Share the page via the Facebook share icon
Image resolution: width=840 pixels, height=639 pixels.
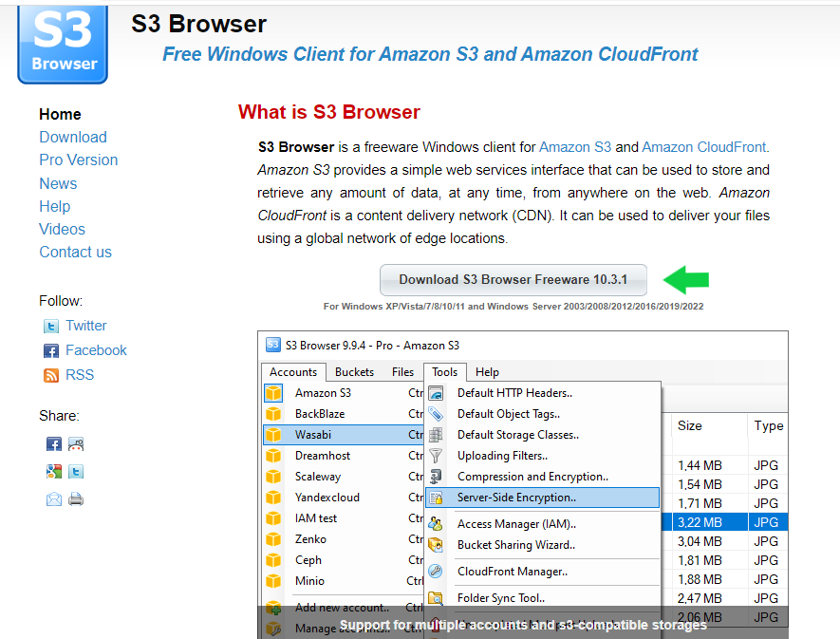[x=53, y=443]
